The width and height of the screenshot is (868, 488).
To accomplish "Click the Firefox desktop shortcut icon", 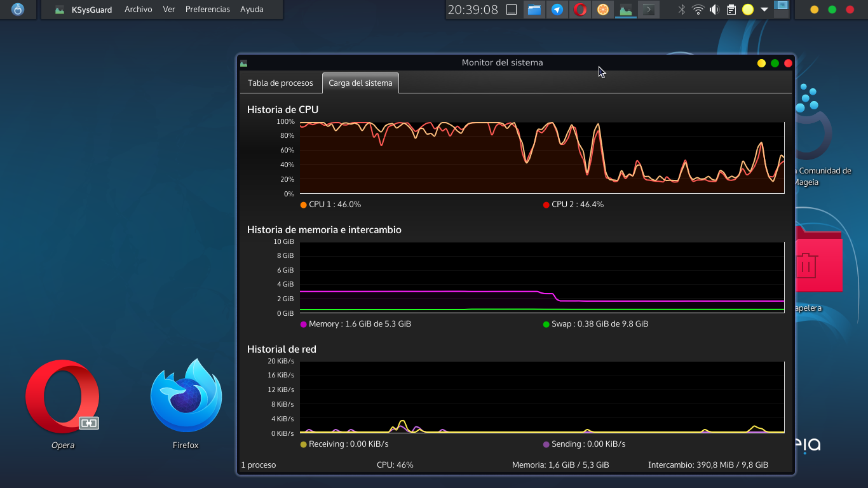I will (x=186, y=395).
